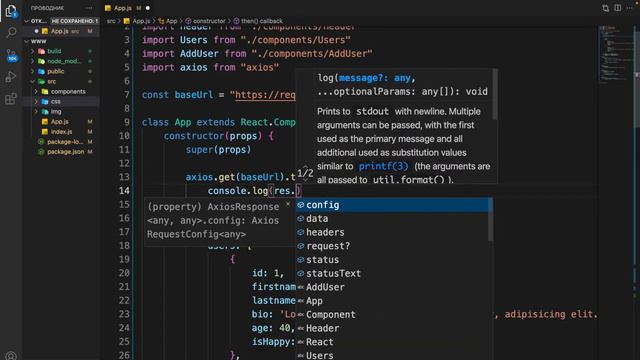Show previous signature with up arrow

pos(305,167)
